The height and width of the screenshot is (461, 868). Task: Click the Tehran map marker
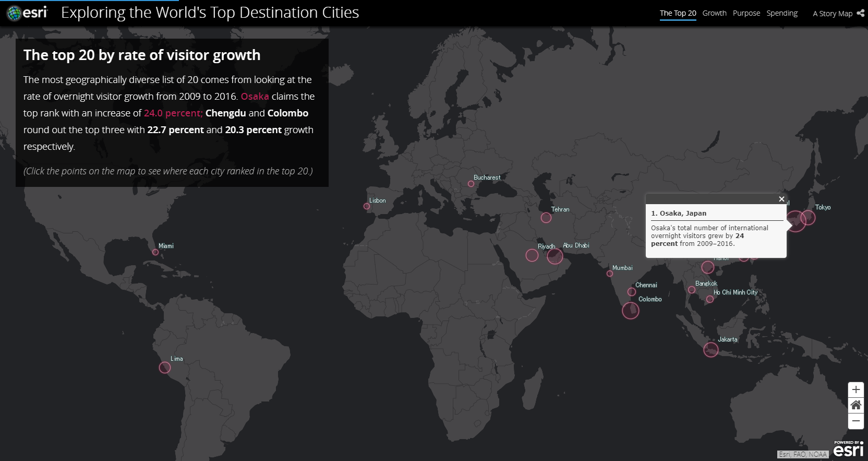click(x=546, y=218)
